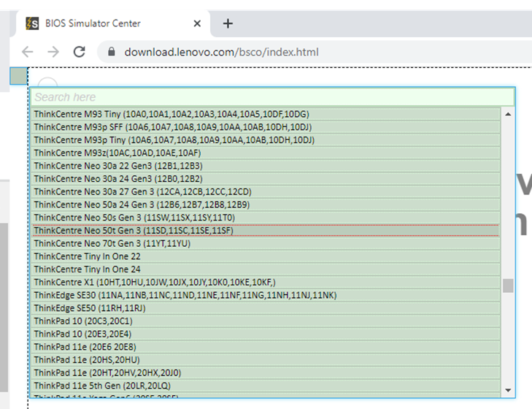Viewport: 532px width, 409px height.
Task: Select ThinkPad 10 (20E3,20E4)
Action: 266,334
